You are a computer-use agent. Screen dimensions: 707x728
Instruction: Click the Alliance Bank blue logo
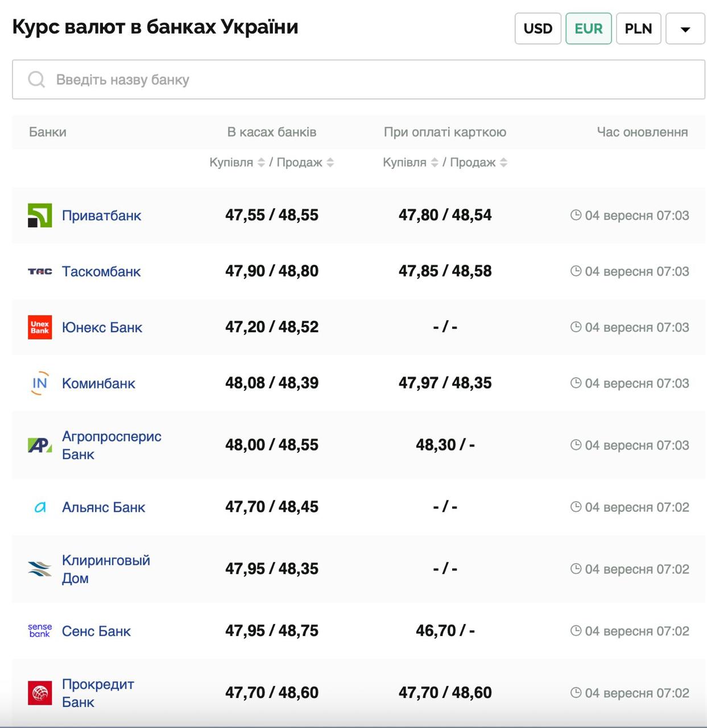(40, 507)
